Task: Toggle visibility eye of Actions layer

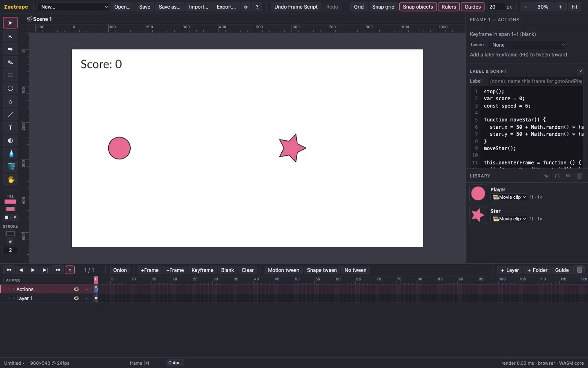Action: 76,289
